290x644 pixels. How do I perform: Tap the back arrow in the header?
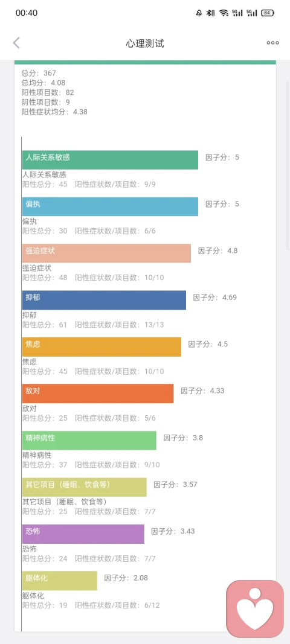pyautogui.click(x=16, y=43)
